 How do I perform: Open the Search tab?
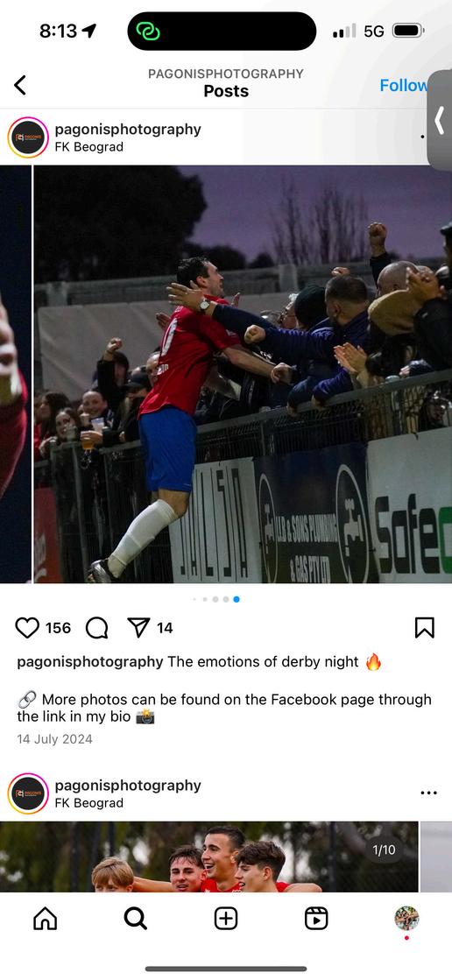(135, 918)
